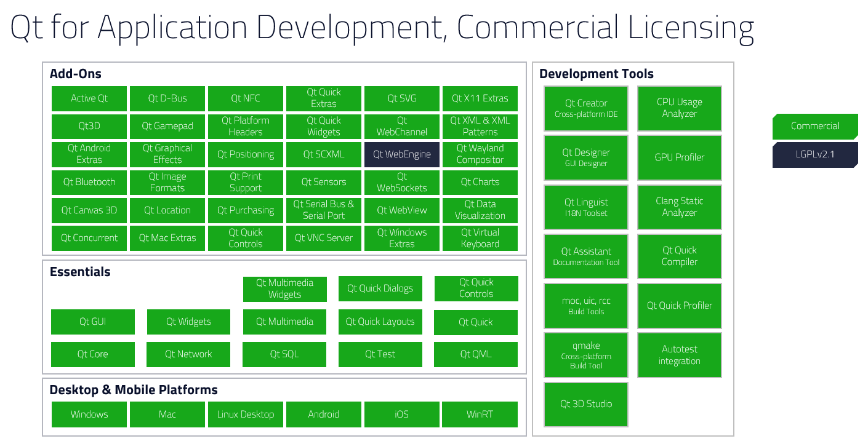Select the Qt QML module
Screen dimensions: 868x444
pos(475,354)
